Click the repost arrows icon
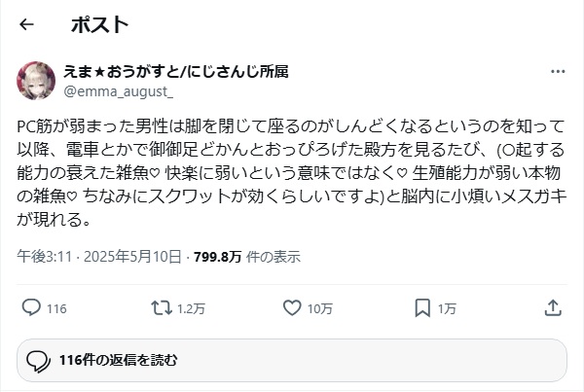The image size is (584, 392). point(161,308)
